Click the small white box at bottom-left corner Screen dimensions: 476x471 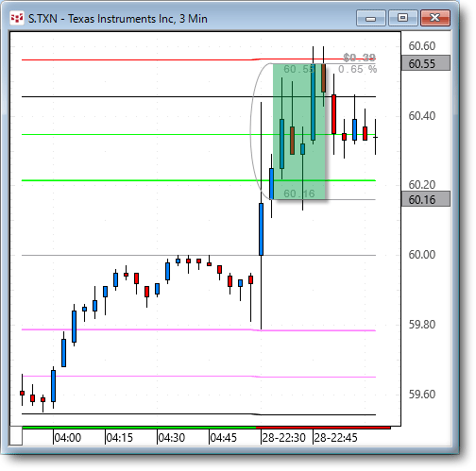(x=16, y=436)
